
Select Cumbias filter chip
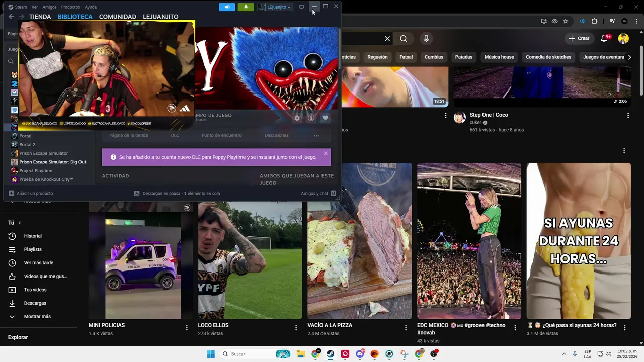434,57
